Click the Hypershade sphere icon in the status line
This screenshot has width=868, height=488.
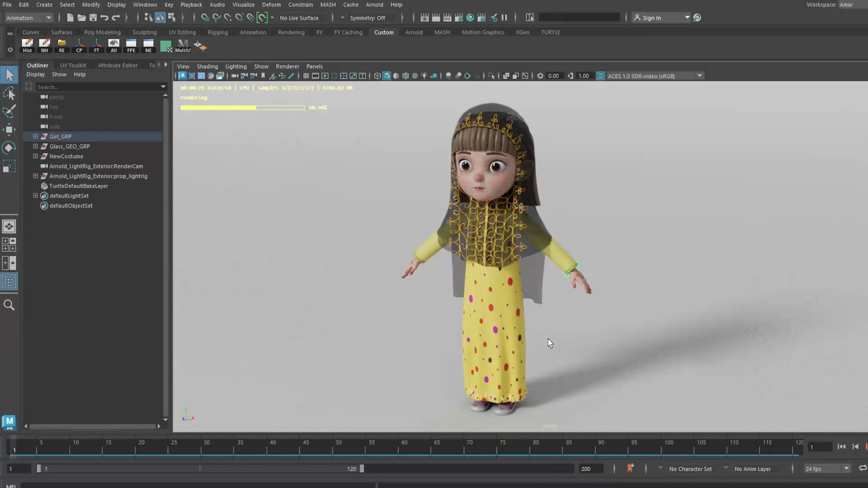(470, 18)
